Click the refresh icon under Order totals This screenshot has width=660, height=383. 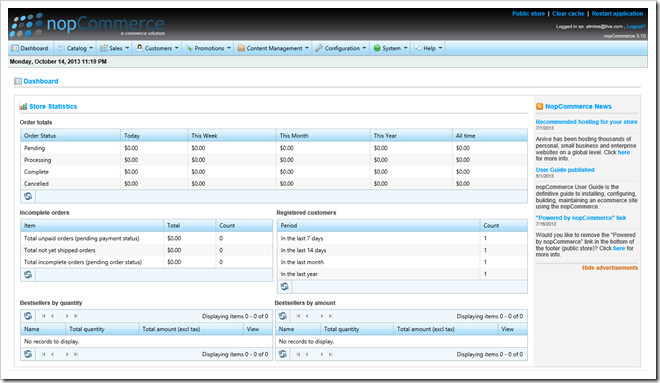click(28, 196)
